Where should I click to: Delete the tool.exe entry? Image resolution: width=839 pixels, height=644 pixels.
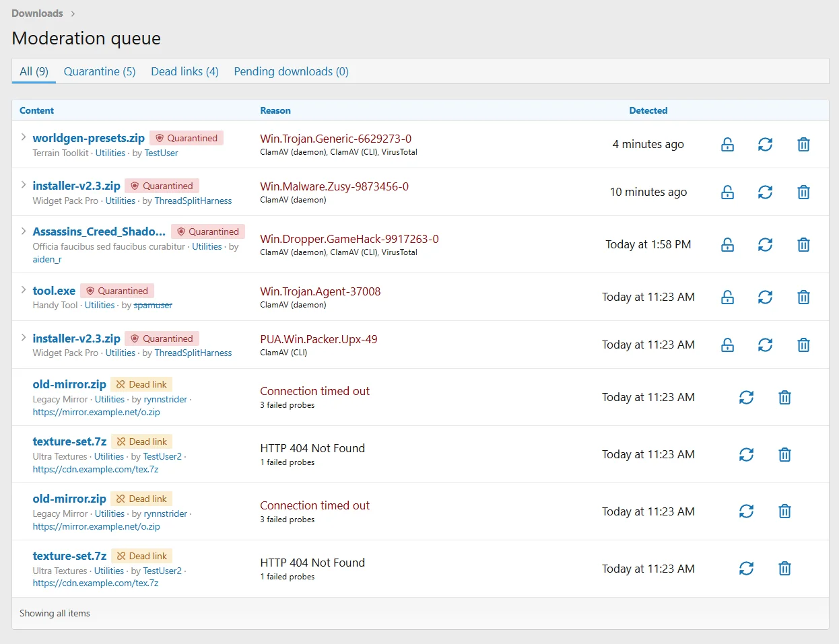point(803,297)
